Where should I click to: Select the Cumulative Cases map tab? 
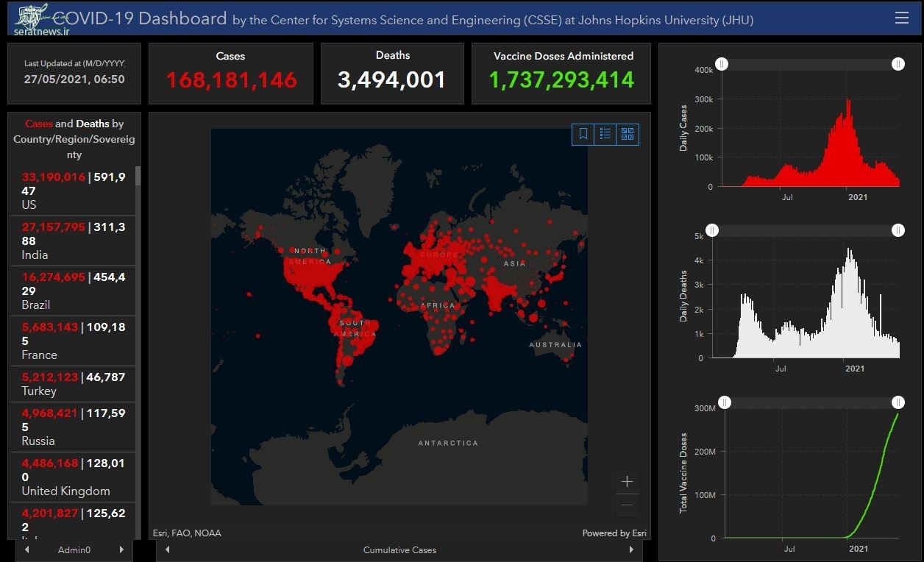coord(399,549)
